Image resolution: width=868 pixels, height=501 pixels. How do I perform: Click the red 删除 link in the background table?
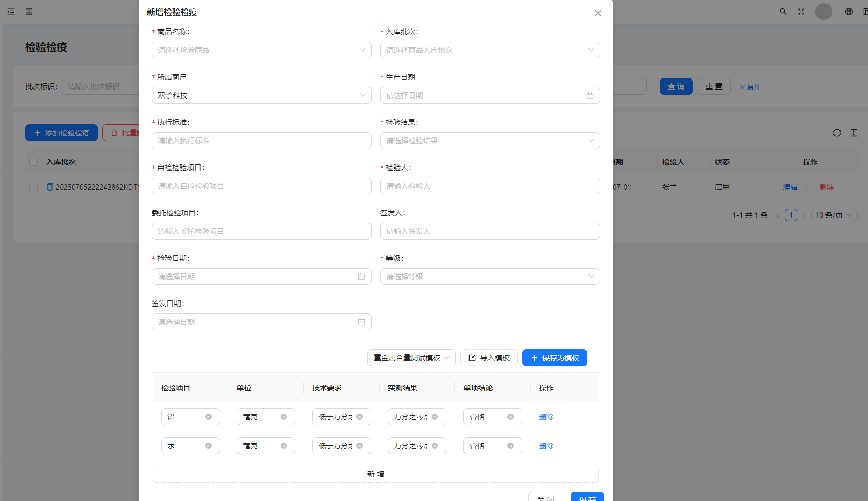coord(826,187)
